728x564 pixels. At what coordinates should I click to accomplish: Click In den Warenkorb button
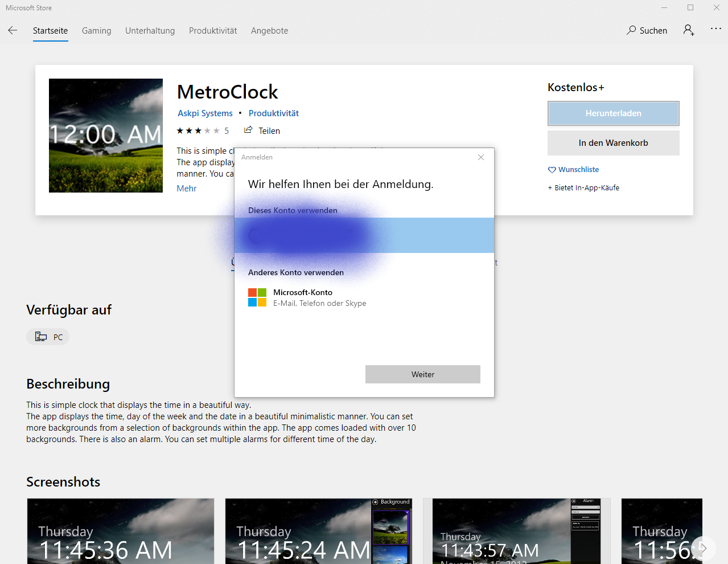click(614, 143)
